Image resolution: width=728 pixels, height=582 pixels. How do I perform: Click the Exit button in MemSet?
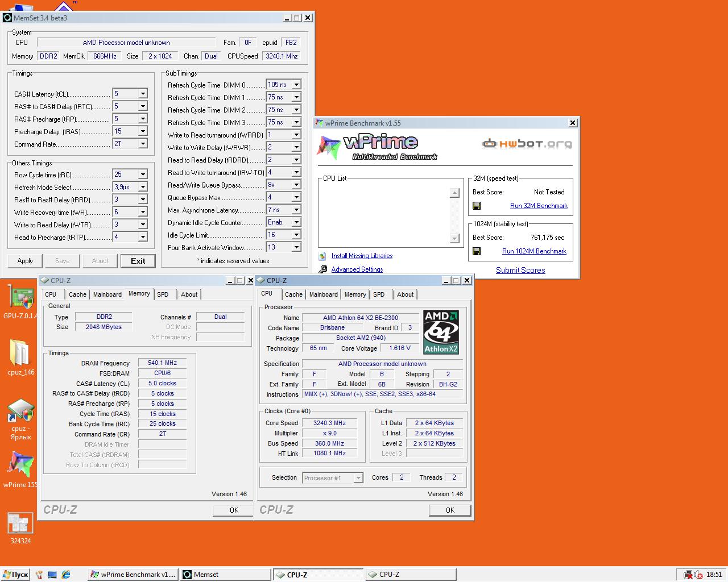[138, 261]
